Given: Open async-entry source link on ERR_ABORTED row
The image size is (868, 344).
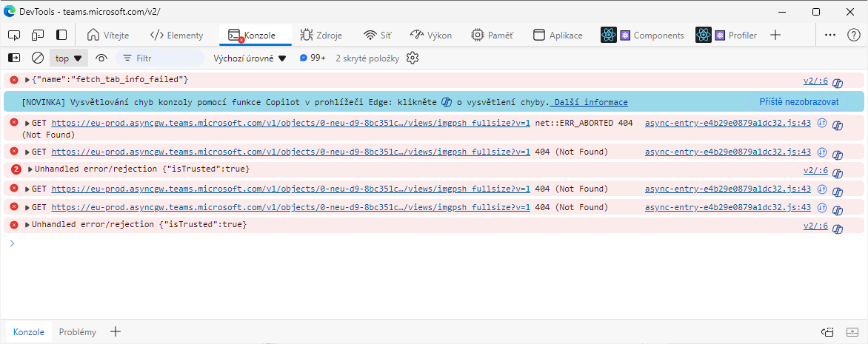Looking at the screenshot, I should [728, 122].
